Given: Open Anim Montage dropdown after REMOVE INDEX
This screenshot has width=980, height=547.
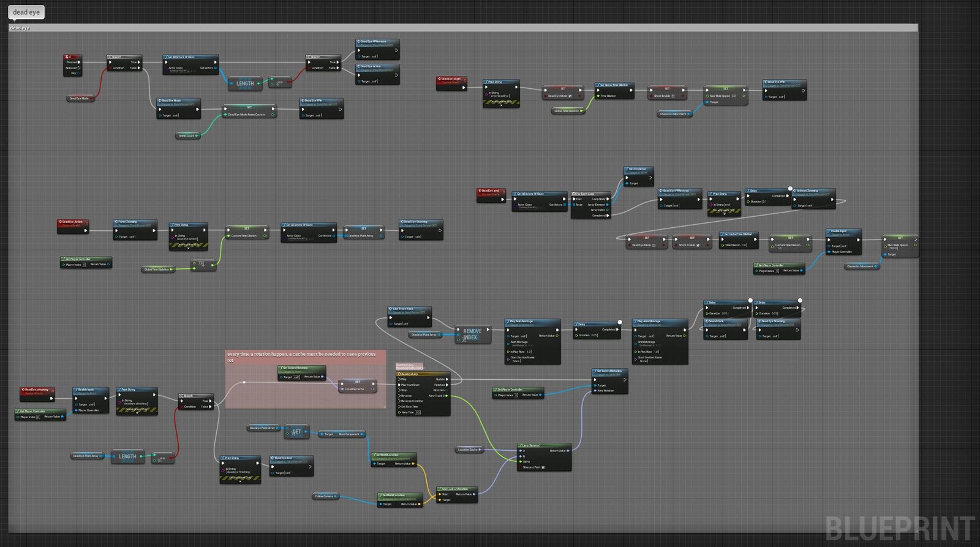Looking at the screenshot, I should [x=519, y=345].
